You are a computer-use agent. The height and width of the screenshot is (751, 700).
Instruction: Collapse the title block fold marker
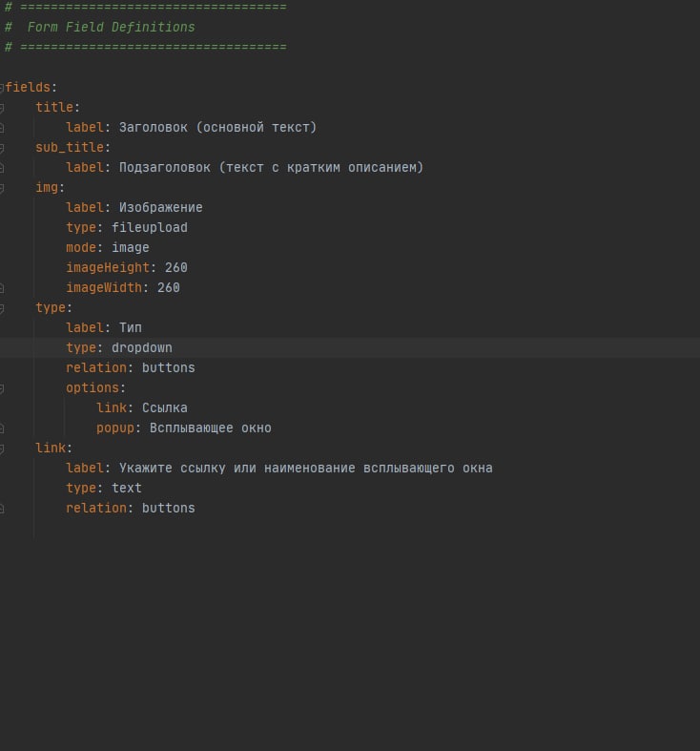point(2,108)
